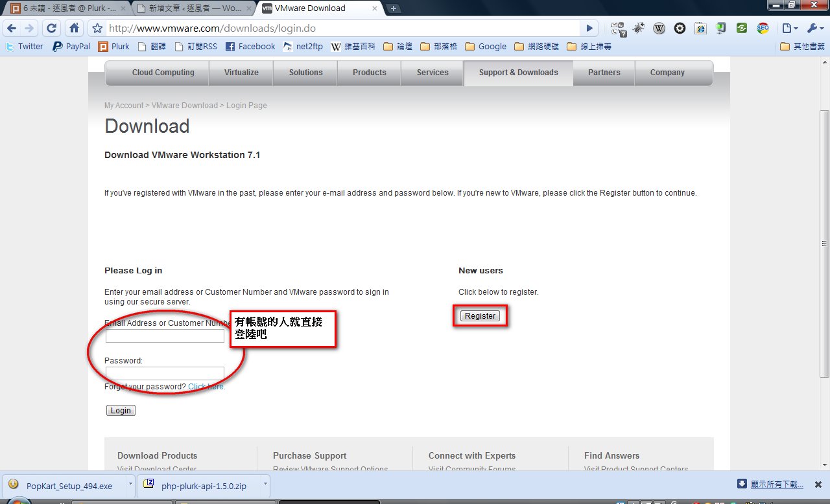Viewport: 830px width, 504px height.
Task: Click the Register button
Action: coord(480,316)
